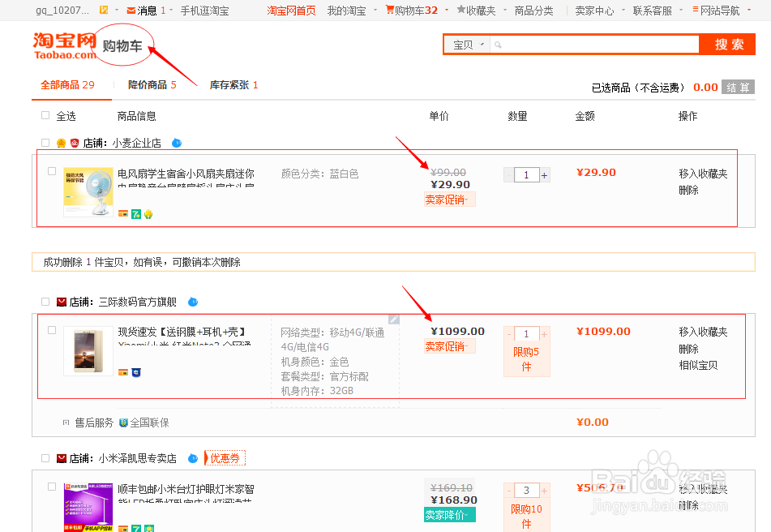Image resolution: width=771 pixels, height=532 pixels.
Task: Select the fan item checkbox
Action: pos(52,171)
